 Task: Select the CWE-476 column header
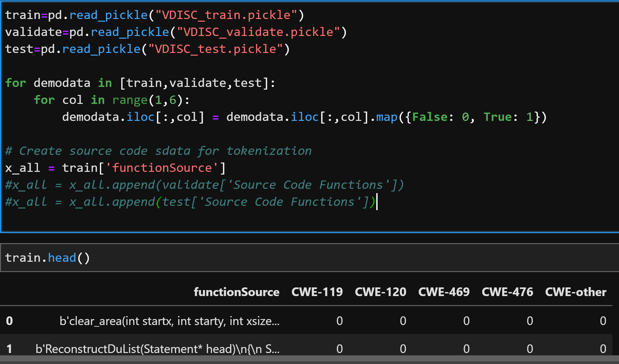click(507, 292)
